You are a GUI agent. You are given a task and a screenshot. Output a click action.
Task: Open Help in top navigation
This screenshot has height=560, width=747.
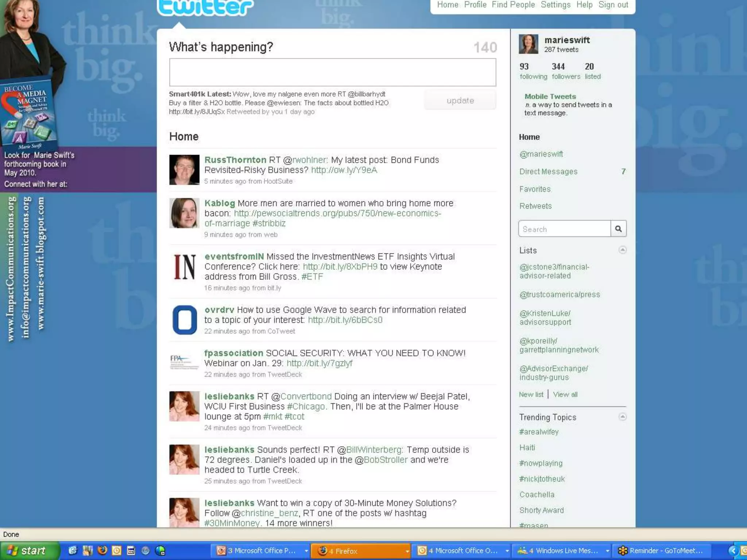point(584,5)
